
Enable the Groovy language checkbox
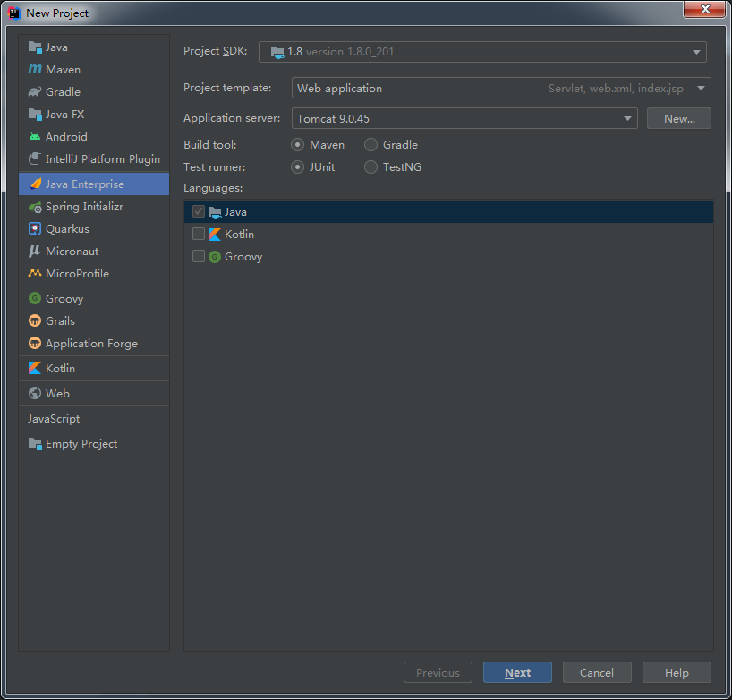199,256
